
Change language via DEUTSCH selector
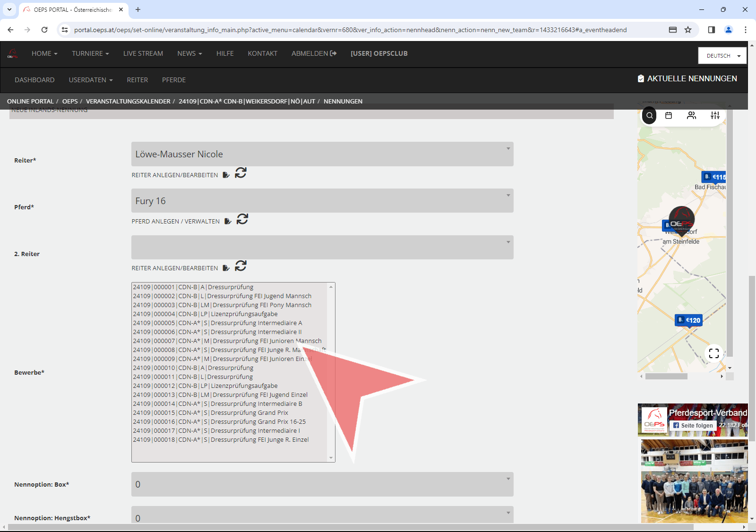point(722,56)
